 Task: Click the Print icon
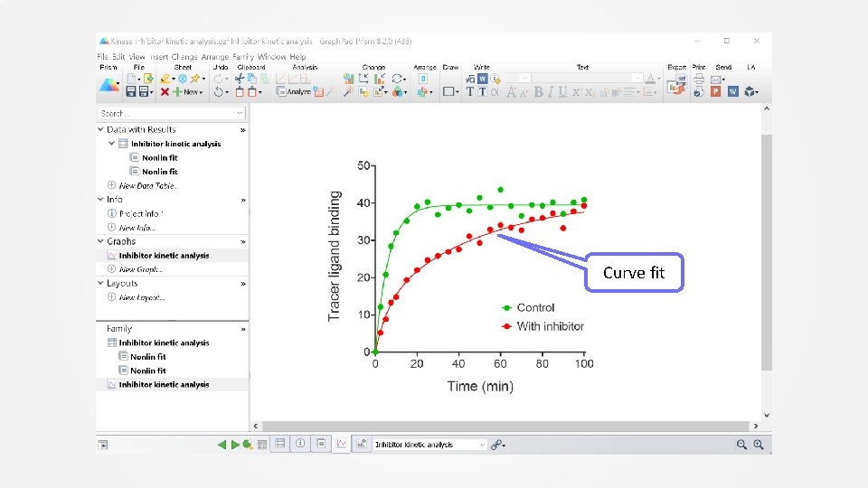click(699, 79)
